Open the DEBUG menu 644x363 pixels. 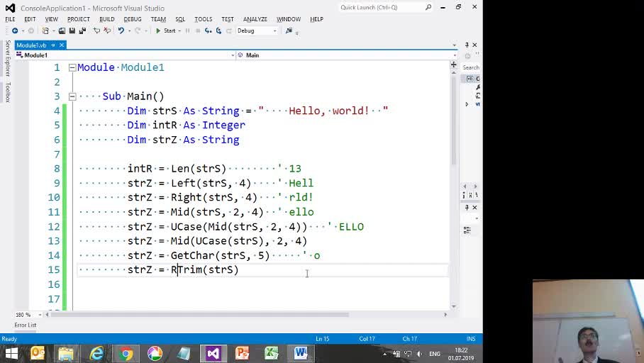click(x=132, y=19)
